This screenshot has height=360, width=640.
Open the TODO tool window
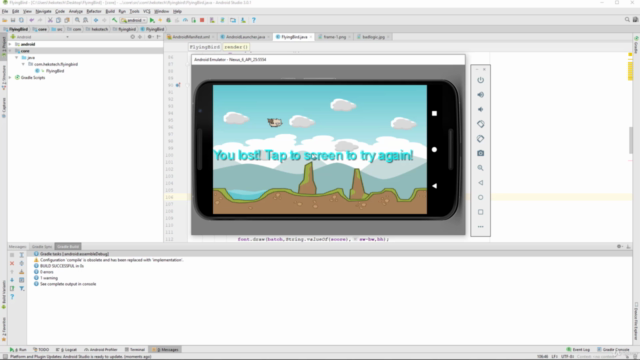tap(41, 350)
